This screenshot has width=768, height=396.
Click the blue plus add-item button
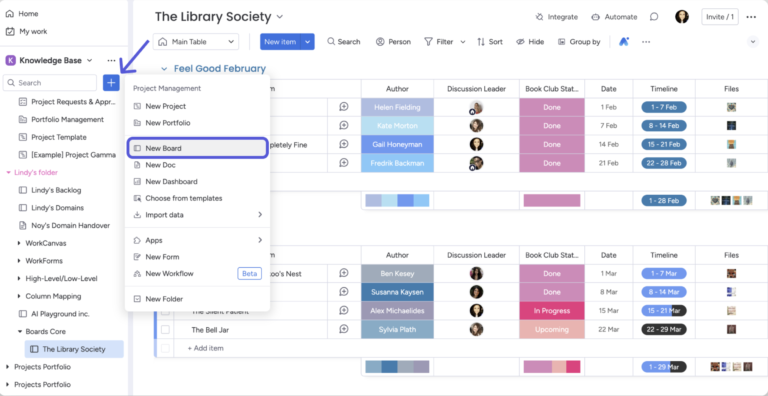[111, 83]
